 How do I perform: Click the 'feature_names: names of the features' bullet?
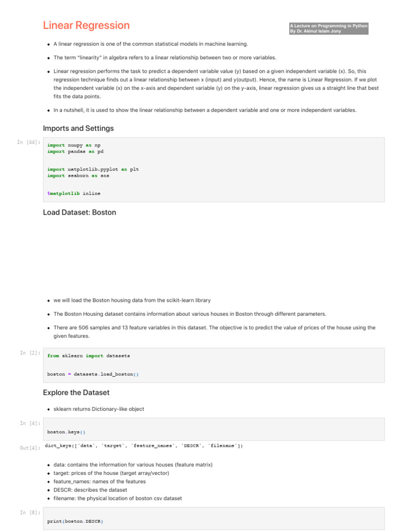[x=99, y=482]
